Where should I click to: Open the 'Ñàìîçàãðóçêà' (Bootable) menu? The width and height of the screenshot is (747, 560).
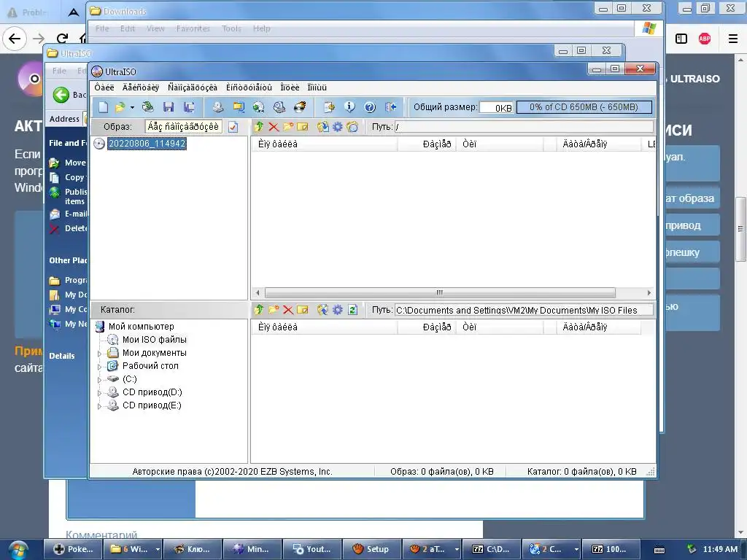(193, 87)
